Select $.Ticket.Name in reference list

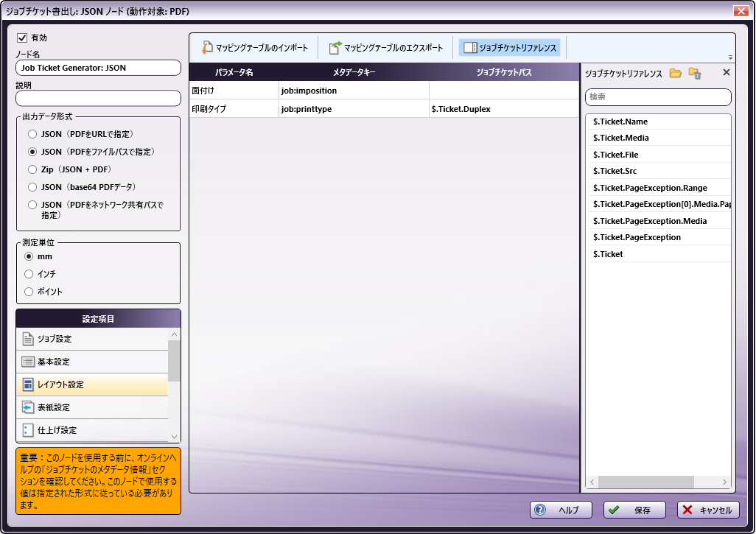(x=659, y=122)
